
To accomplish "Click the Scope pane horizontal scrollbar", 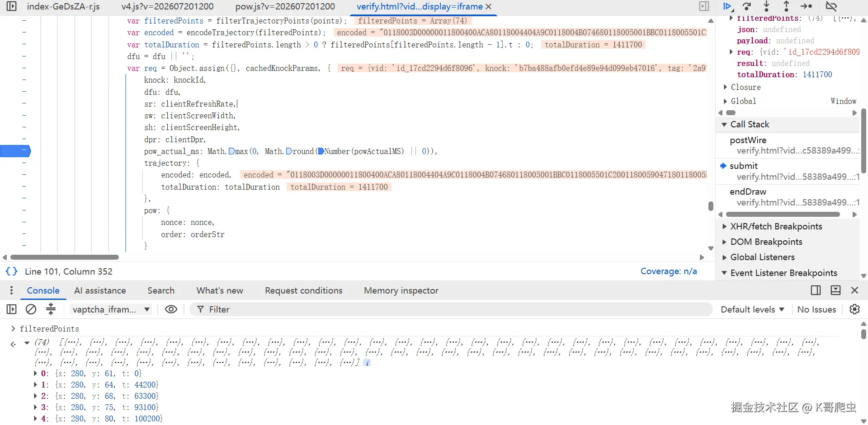I will pos(731,113).
